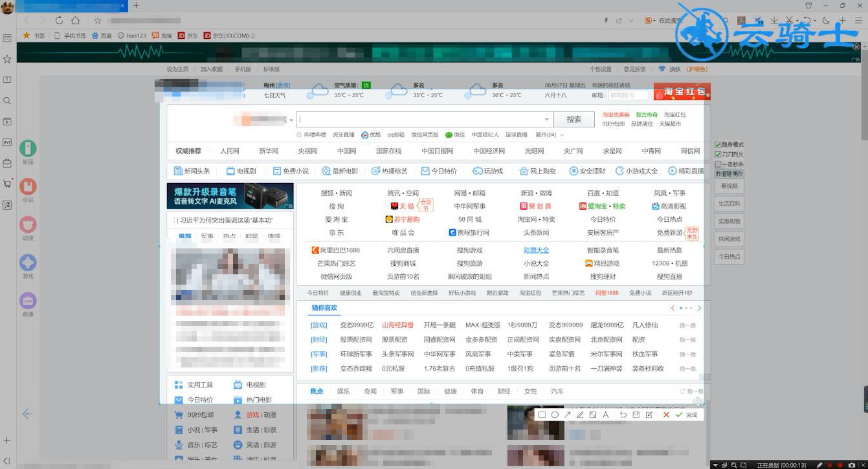Click the 邮箱账号 input field

(x=628, y=95)
